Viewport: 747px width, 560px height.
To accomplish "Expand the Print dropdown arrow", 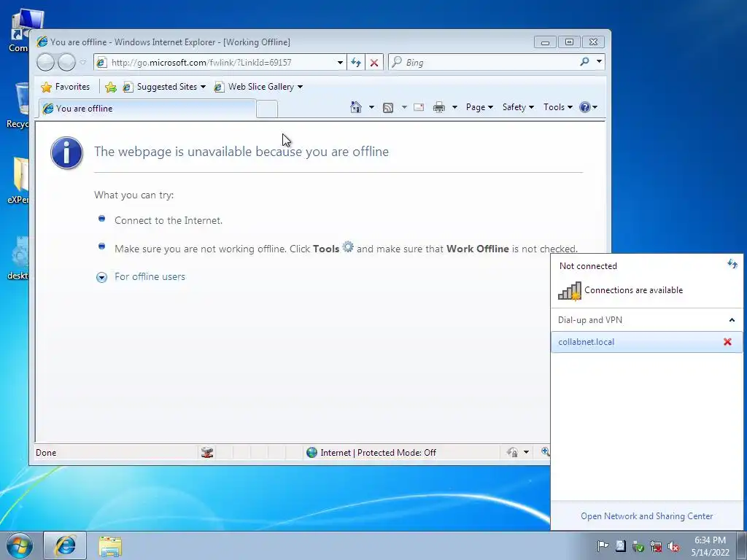I will tap(454, 107).
